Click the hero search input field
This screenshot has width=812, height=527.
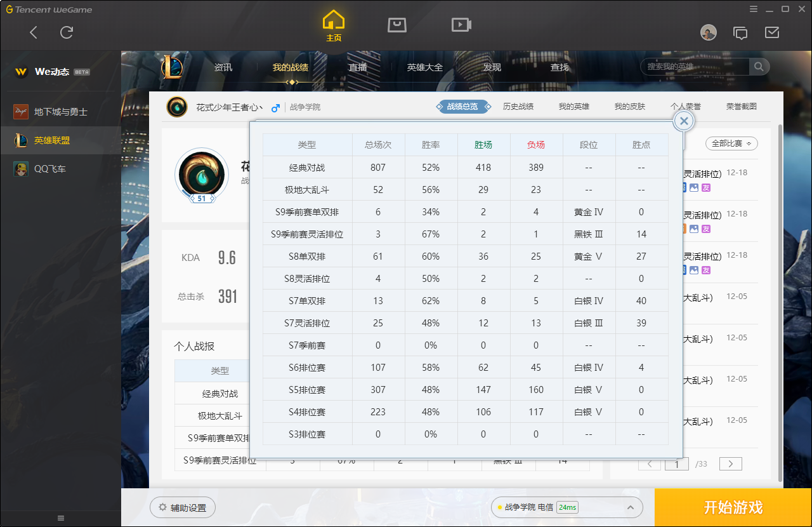695,67
